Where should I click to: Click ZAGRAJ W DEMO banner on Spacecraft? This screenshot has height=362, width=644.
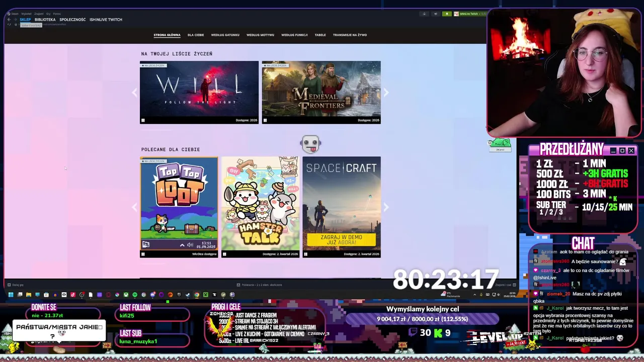click(342, 239)
